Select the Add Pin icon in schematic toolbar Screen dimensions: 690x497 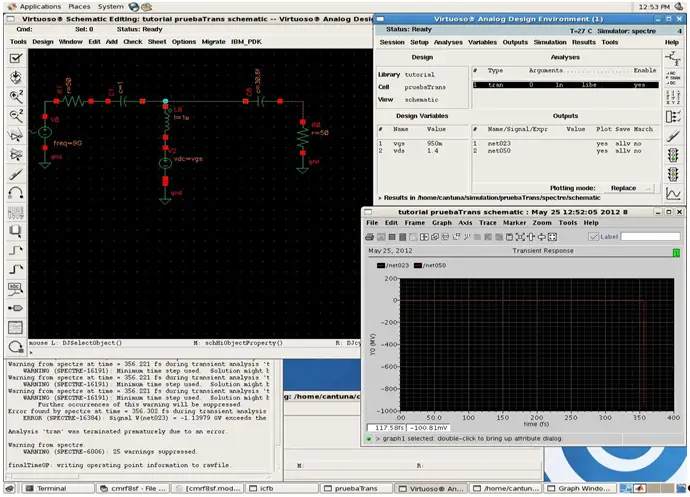click(x=16, y=308)
